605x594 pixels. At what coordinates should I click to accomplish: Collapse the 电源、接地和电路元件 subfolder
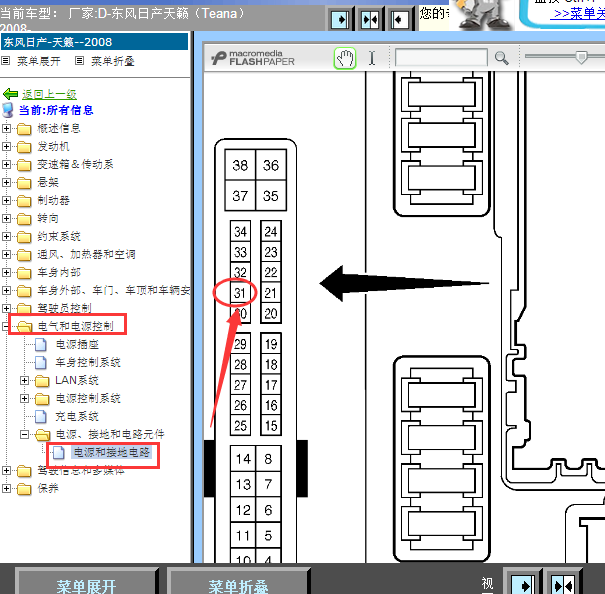point(24,434)
